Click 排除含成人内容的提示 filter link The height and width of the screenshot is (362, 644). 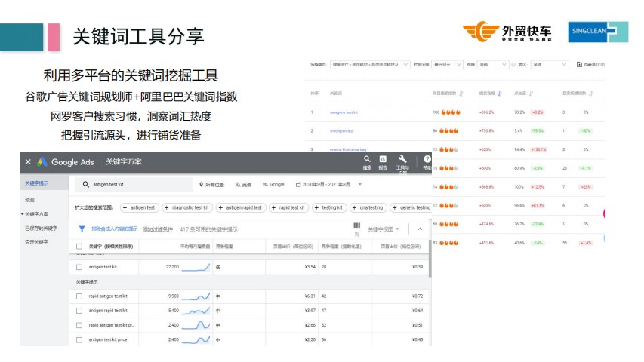tap(114, 229)
